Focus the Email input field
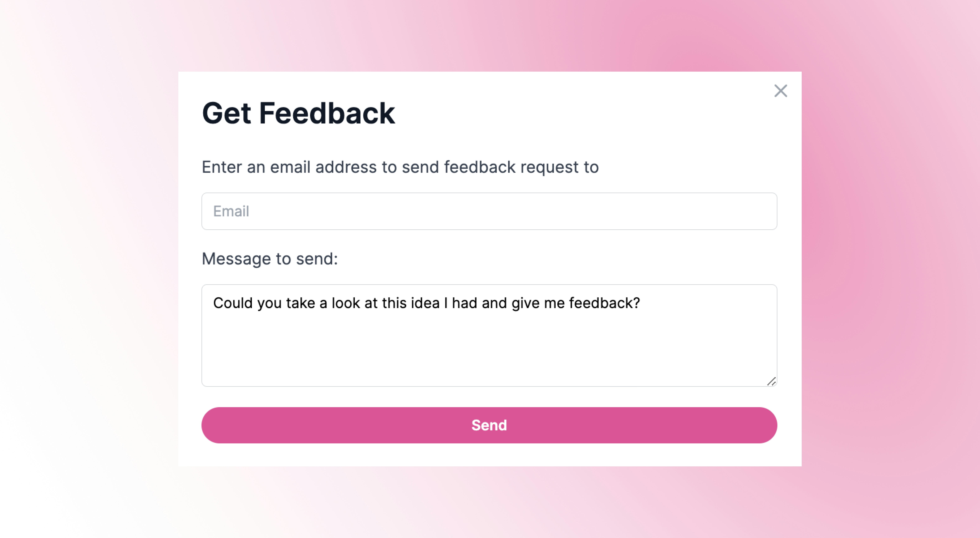 (x=489, y=211)
